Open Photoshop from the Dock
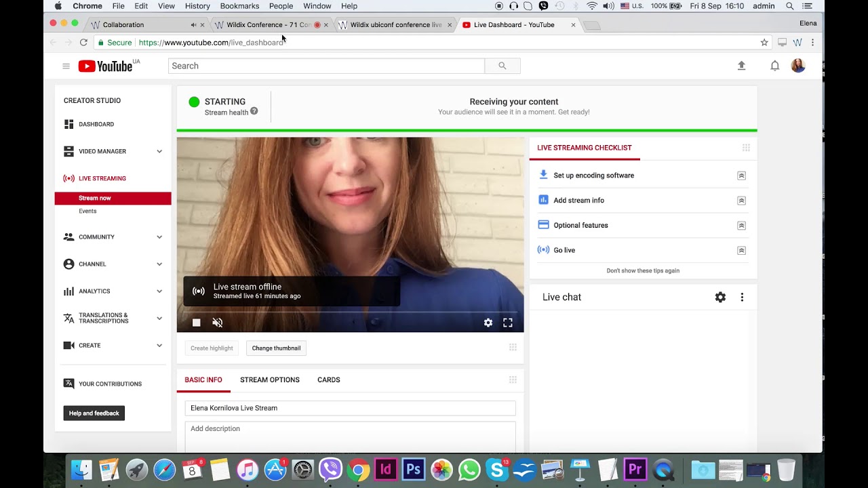Screen dimensions: 868x488 [414, 469]
